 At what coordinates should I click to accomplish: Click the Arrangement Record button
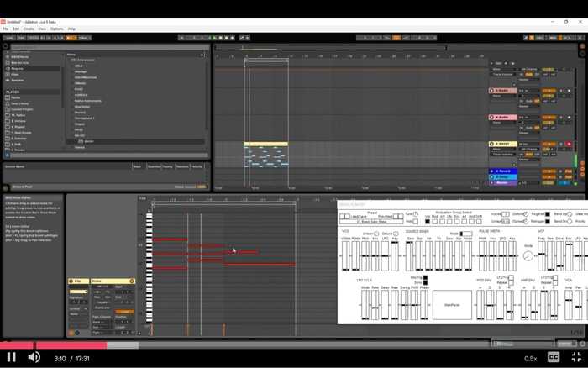(x=227, y=38)
